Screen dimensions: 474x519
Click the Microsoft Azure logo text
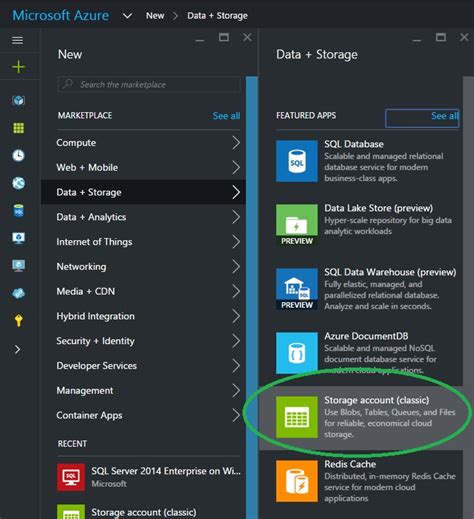(x=61, y=15)
